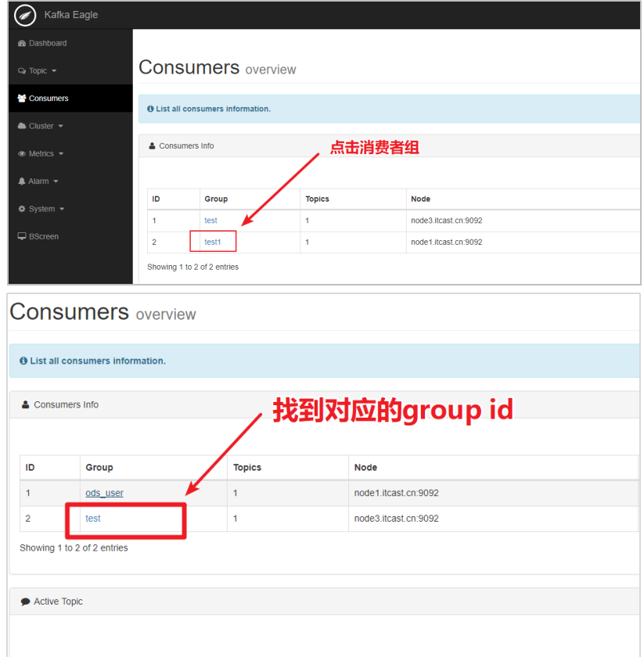Select Consumers in the sidebar
The image size is (644, 657).
click(49, 98)
